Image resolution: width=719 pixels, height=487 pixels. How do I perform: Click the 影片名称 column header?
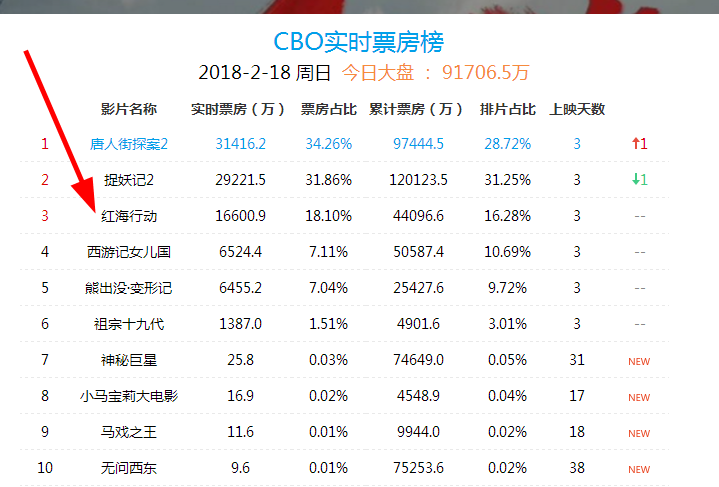click(x=129, y=109)
